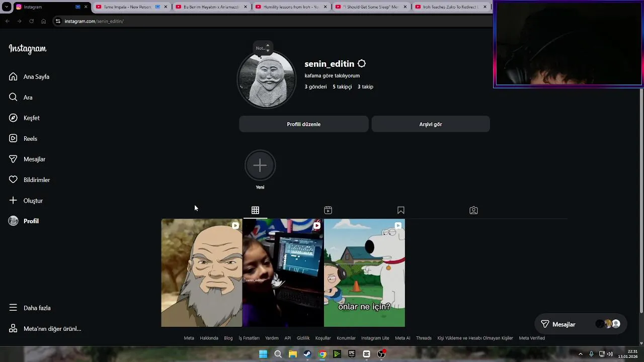Open the Yardım footer link

(x=272, y=338)
